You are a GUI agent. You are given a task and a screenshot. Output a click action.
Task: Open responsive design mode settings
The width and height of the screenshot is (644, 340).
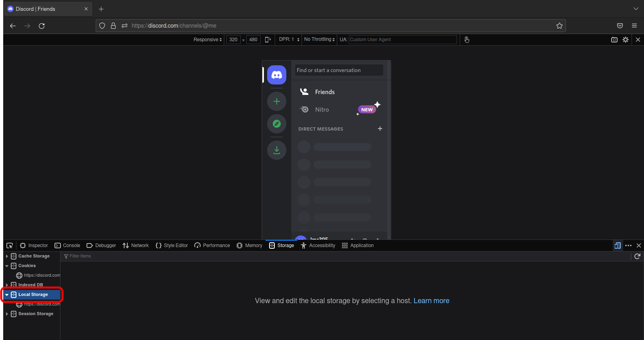click(x=626, y=40)
